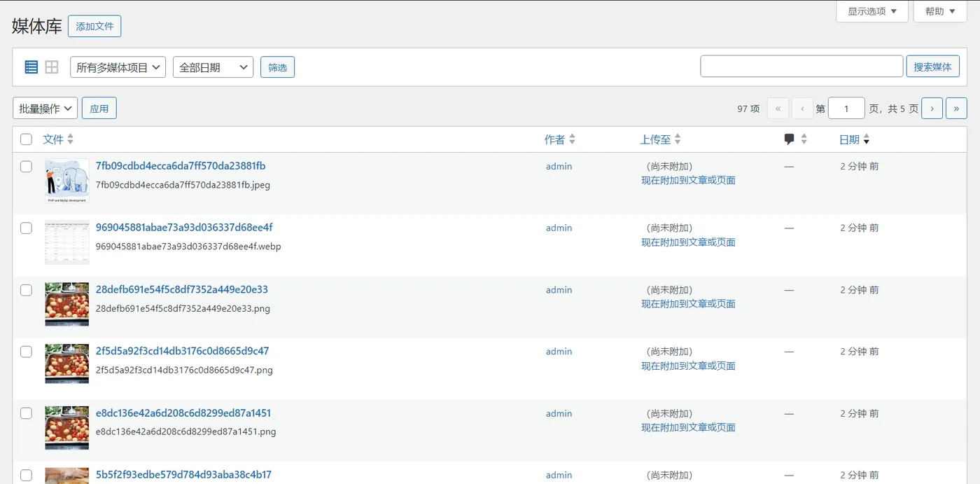Image resolution: width=980 pixels, height=484 pixels.
Task: Attach 28defb691e54f5c8df7352a449e20e33 via 现在附加到文章或页面
Action: coord(688,303)
